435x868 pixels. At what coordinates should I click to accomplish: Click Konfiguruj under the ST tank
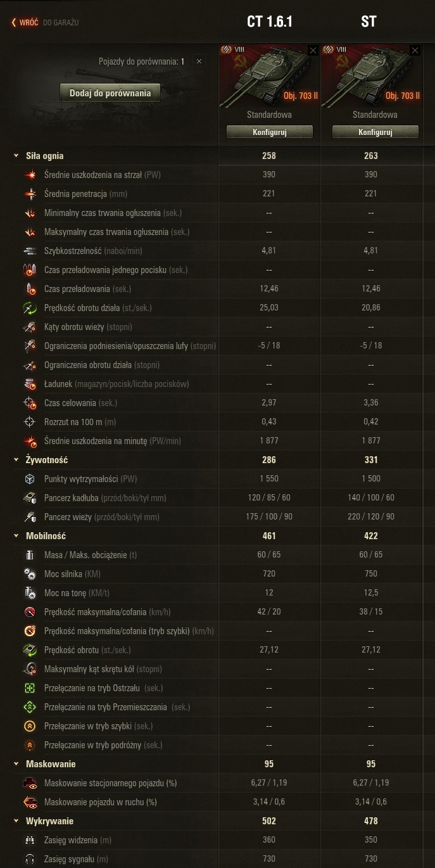[x=375, y=132]
